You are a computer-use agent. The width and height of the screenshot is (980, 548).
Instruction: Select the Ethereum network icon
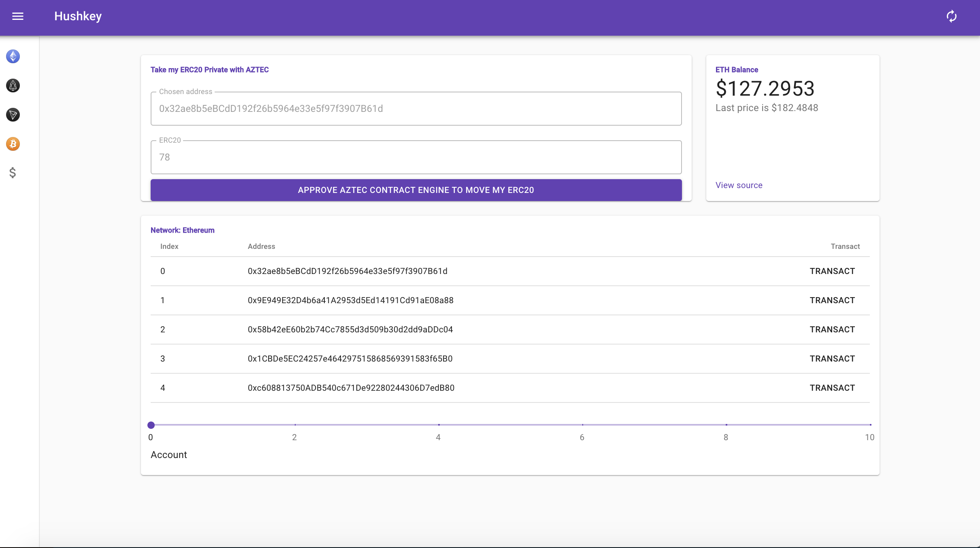tap(13, 56)
